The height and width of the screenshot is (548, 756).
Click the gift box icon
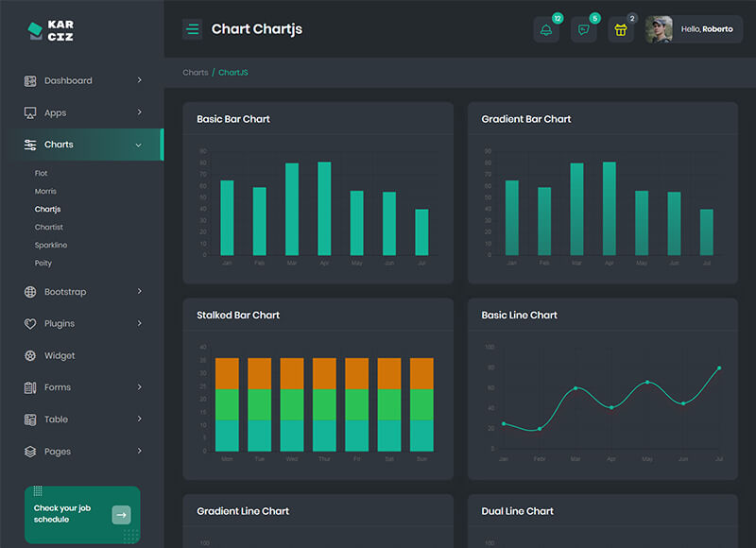pos(621,30)
